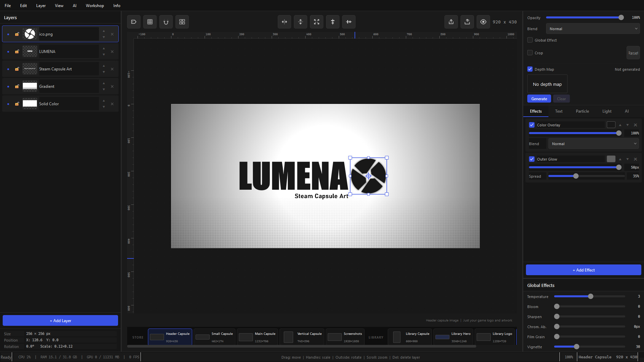Click the align horizontal center icon
The height and width of the screenshot is (362, 644).
click(x=284, y=21)
